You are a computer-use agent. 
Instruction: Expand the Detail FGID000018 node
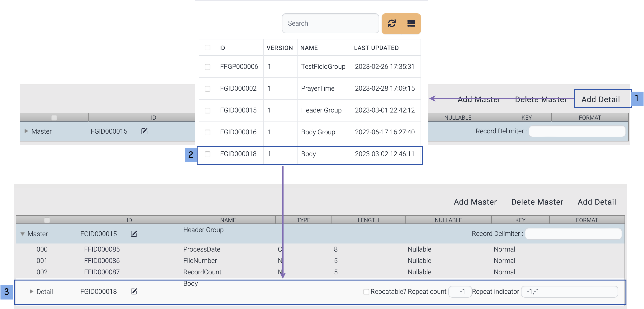pyautogui.click(x=31, y=291)
